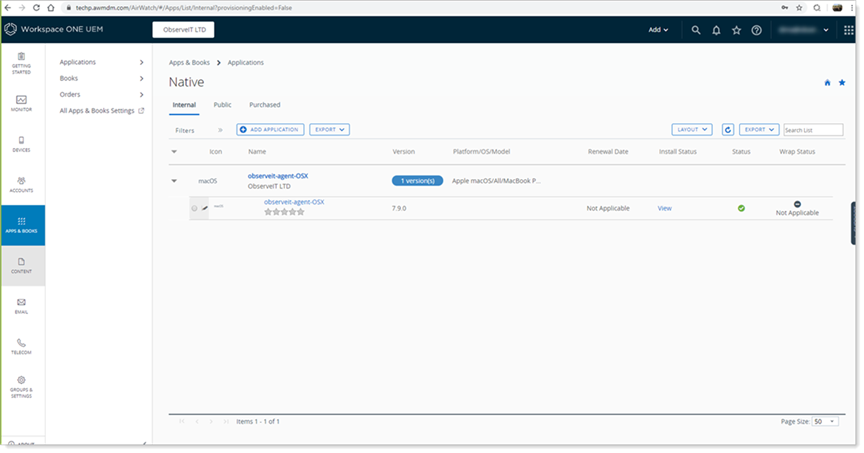Open the Export dropdown beside the refresh button

pos(759,130)
